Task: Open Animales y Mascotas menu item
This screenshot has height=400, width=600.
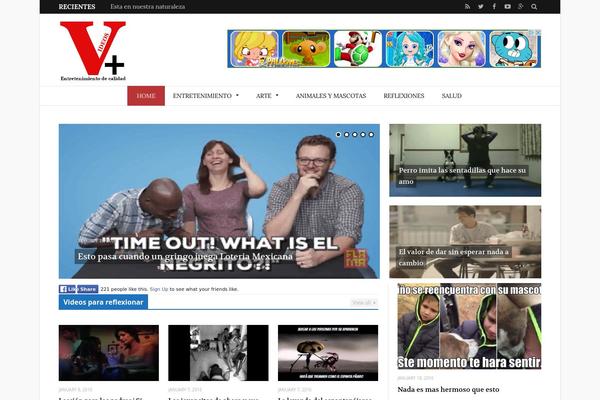Action: [x=331, y=96]
